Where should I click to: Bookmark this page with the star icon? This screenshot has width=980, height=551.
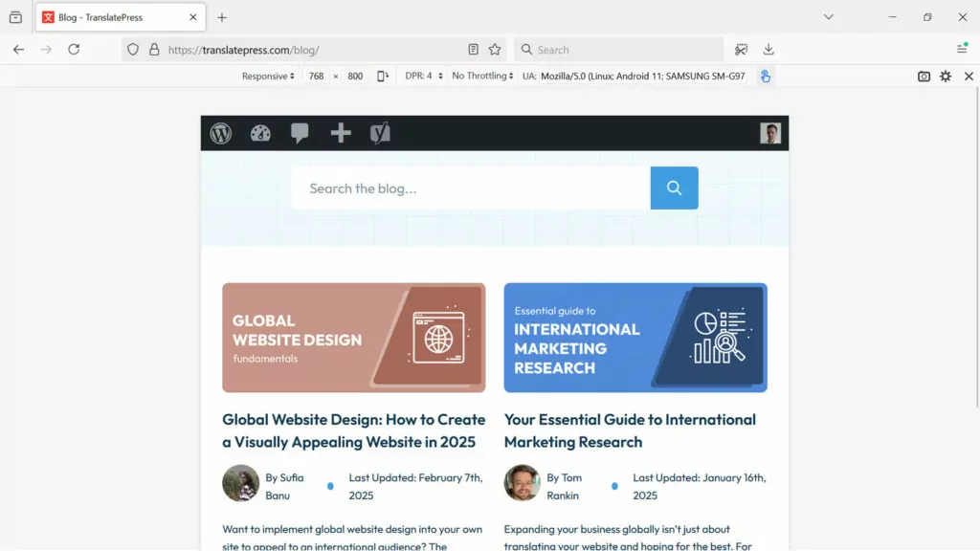click(x=495, y=50)
